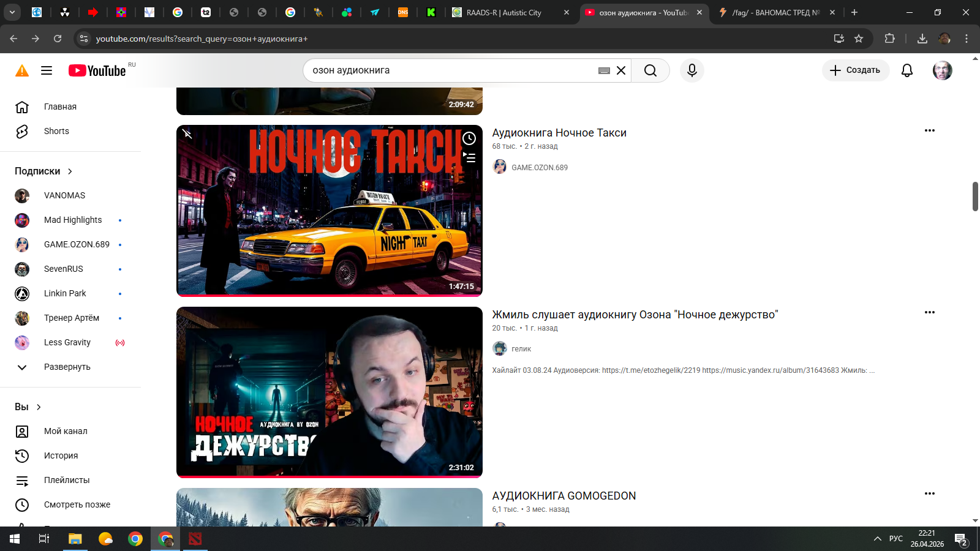Image resolution: width=980 pixels, height=551 pixels.
Task: Open the GAME.OZON.689 channel avatar under Ночное Такси
Action: tap(500, 167)
